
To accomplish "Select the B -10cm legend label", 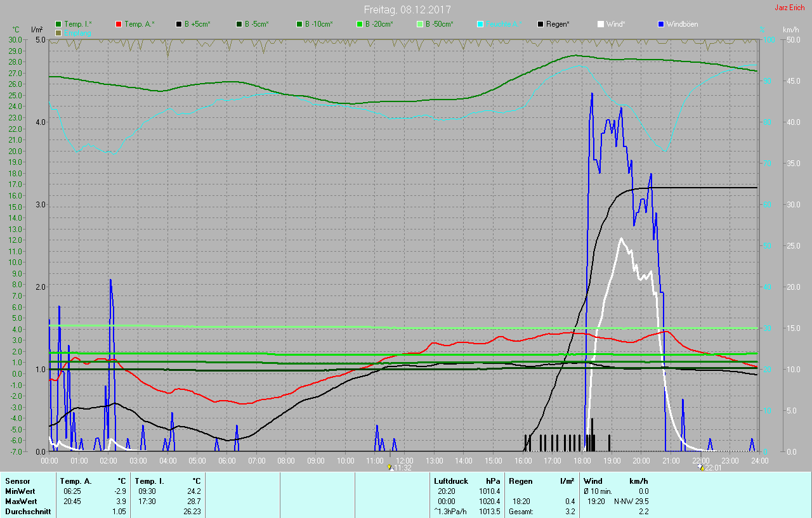I will point(318,24).
